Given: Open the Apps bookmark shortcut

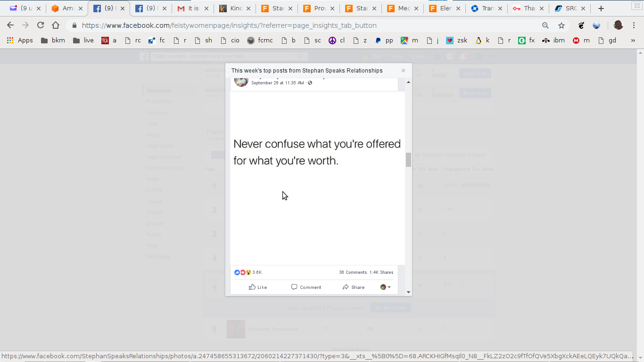Looking at the screenshot, I should tap(20, 41).
